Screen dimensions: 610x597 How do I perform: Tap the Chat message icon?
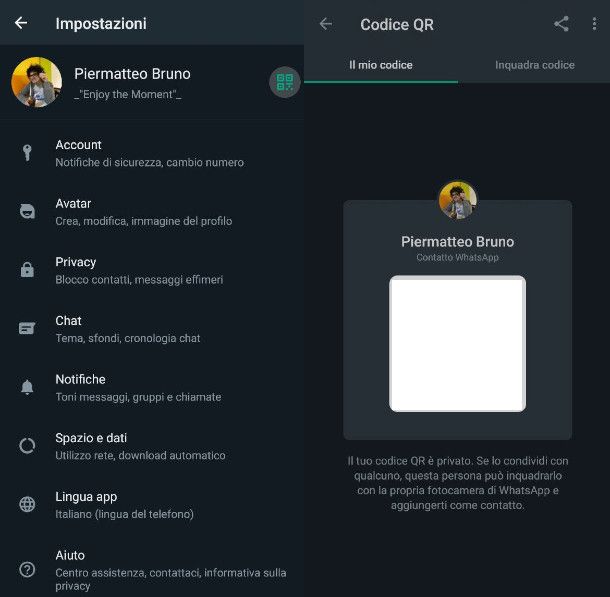click(x=27, y=328)
